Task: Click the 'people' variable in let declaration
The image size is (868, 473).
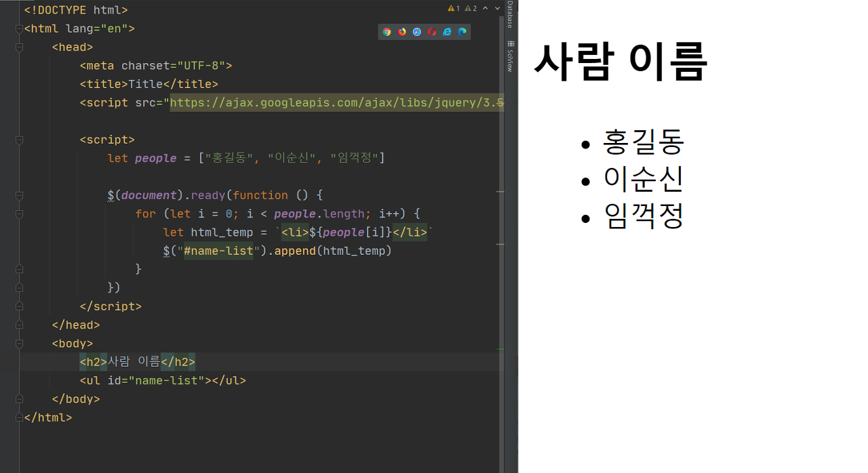Action: 156,158
